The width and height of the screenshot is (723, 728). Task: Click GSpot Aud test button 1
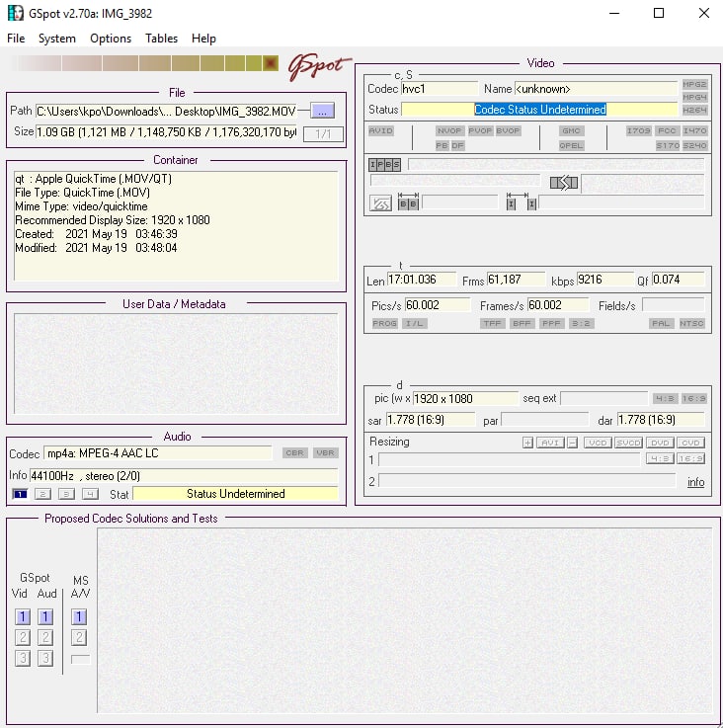(45, 617)
